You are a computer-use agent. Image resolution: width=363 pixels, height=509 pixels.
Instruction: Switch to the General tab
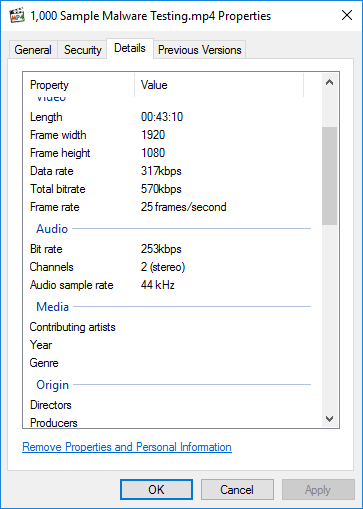[33, 50]
